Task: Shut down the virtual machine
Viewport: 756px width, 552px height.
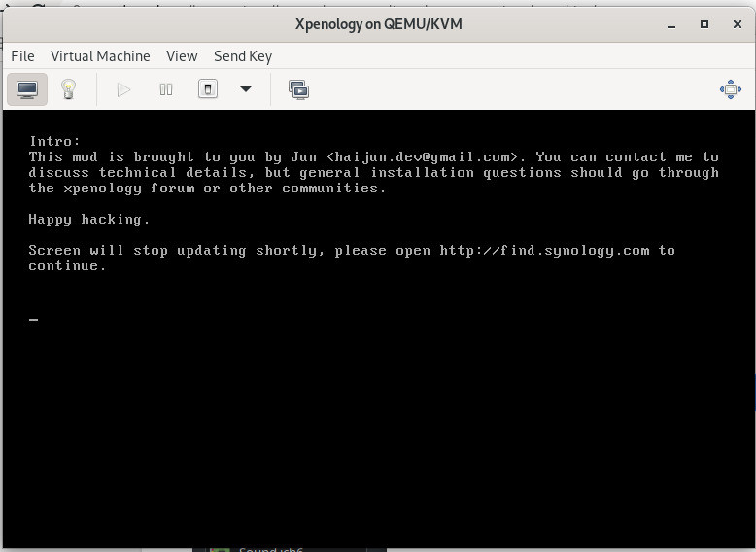Action: click(208, 89)
